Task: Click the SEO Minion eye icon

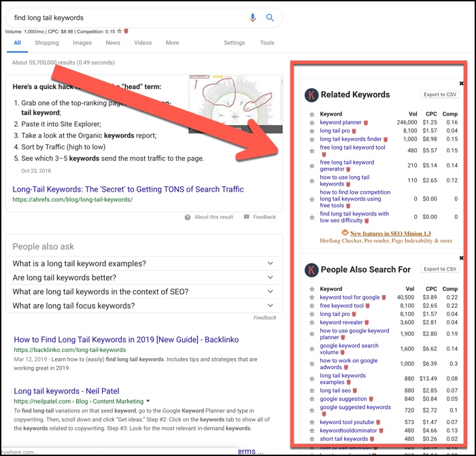Action: pos(345,232)
